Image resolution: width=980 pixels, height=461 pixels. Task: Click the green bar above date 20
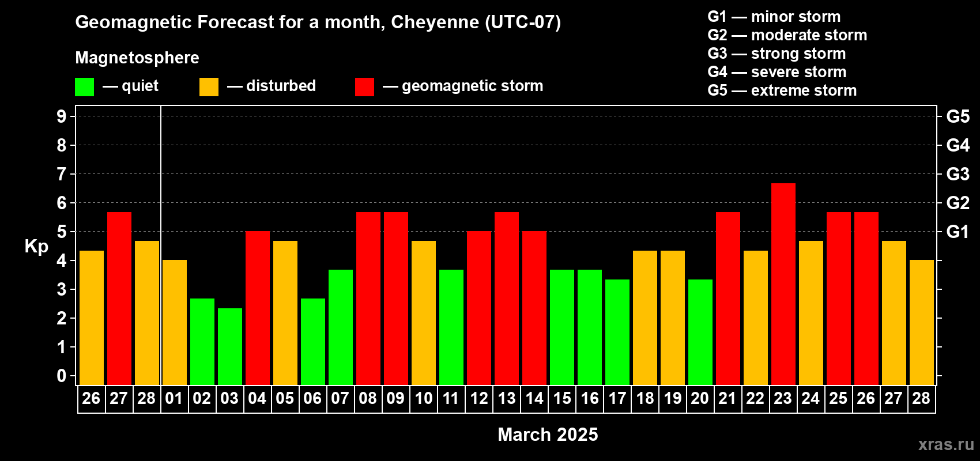point(700,332)
